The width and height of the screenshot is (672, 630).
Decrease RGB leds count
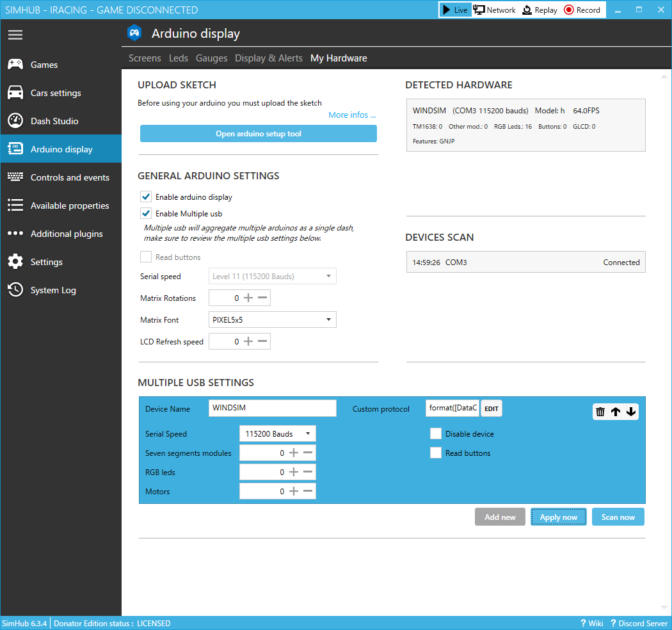point(308,472)
